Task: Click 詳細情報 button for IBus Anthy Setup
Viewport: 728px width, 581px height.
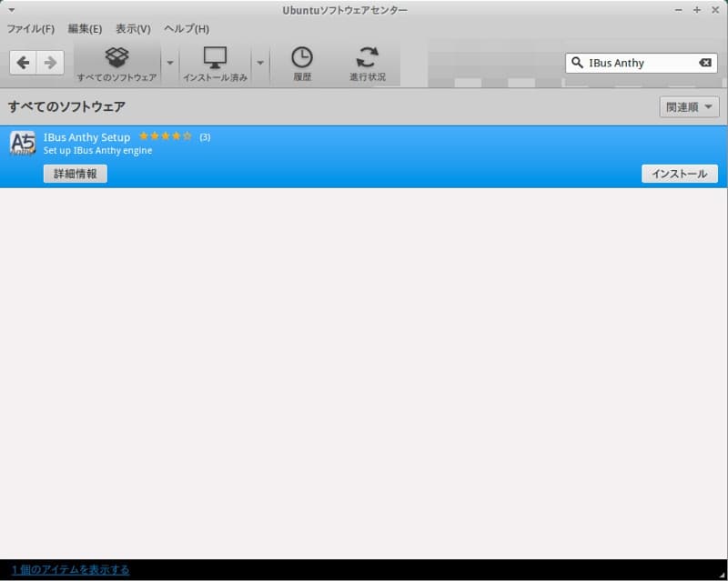Action: tap(76, 174)
